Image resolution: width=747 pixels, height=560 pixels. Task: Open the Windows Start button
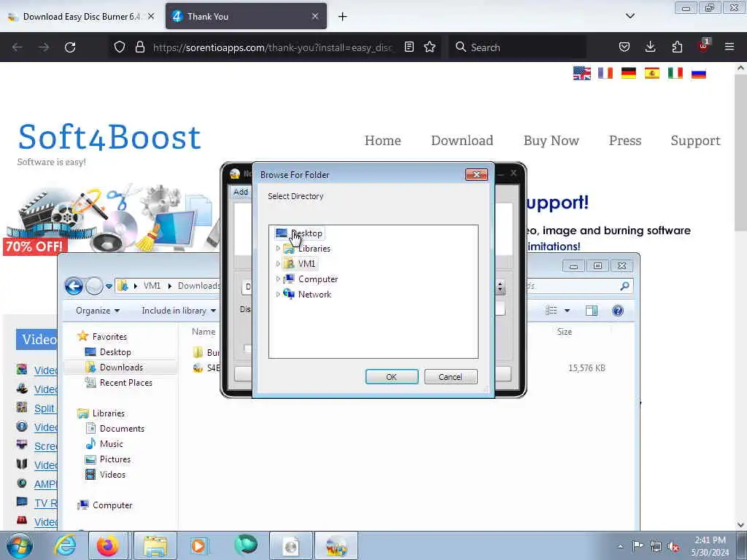pyautogui.click(x=20, y=545)
